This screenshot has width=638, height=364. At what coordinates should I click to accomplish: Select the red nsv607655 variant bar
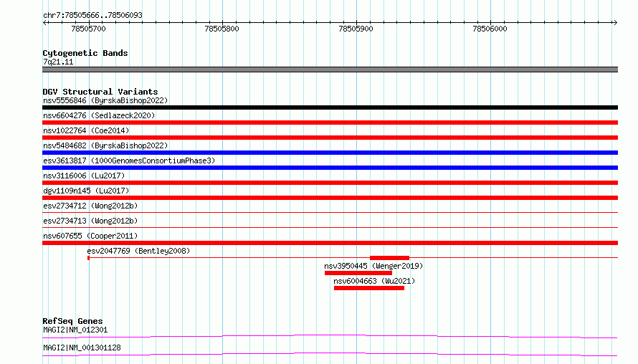330,243
